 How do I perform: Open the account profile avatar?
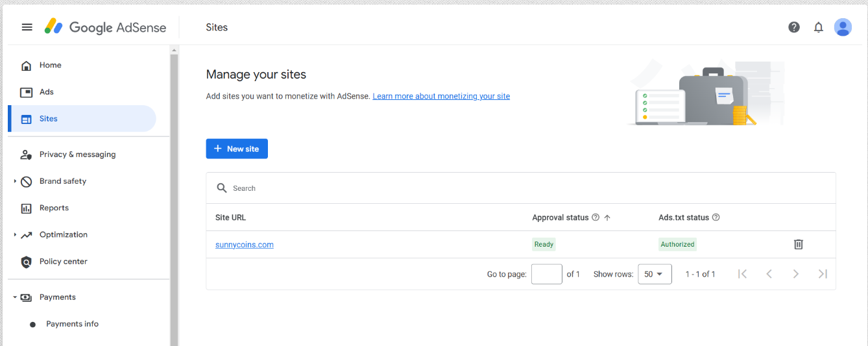(x=843, y=27)
